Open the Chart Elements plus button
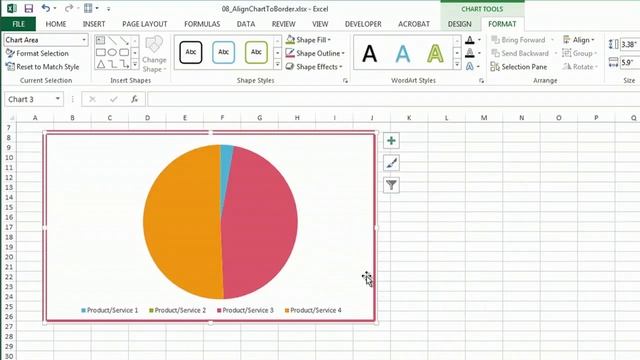640x360 pixels. tap(391, 140)
